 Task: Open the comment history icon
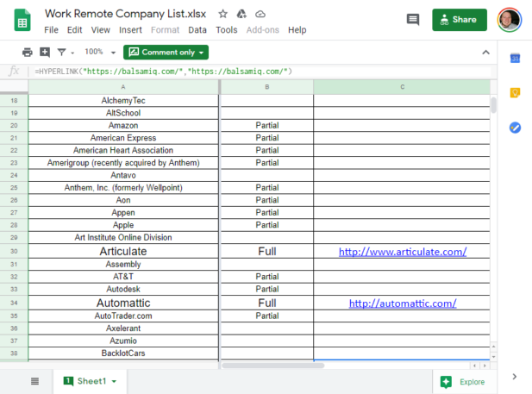pyautogui.click(x=413, y=20)
